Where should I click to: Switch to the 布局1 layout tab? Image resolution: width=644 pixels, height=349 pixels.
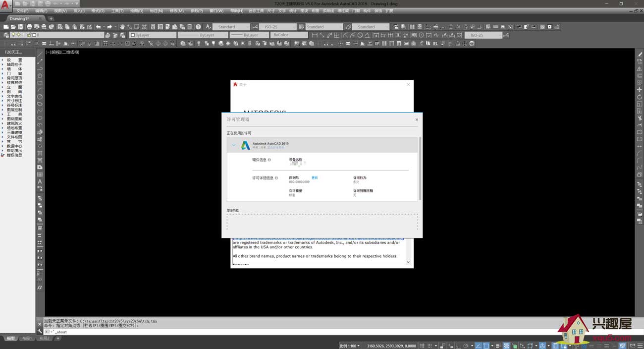(x=27, y=339)
